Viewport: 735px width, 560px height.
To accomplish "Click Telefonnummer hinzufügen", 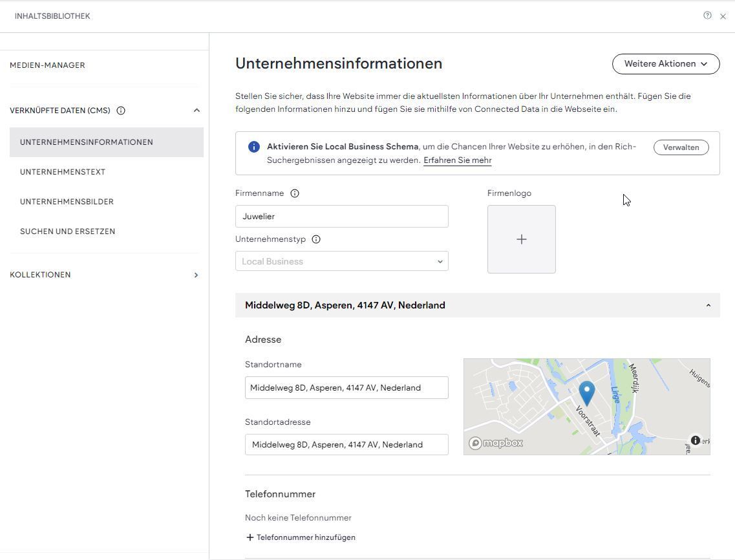I will click(x=301, y=537).
